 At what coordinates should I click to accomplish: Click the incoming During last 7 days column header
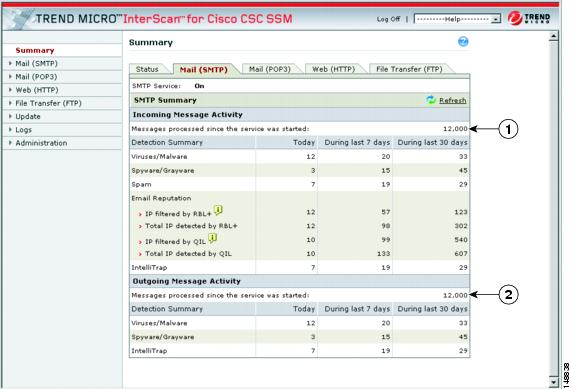tap(357, 142)
